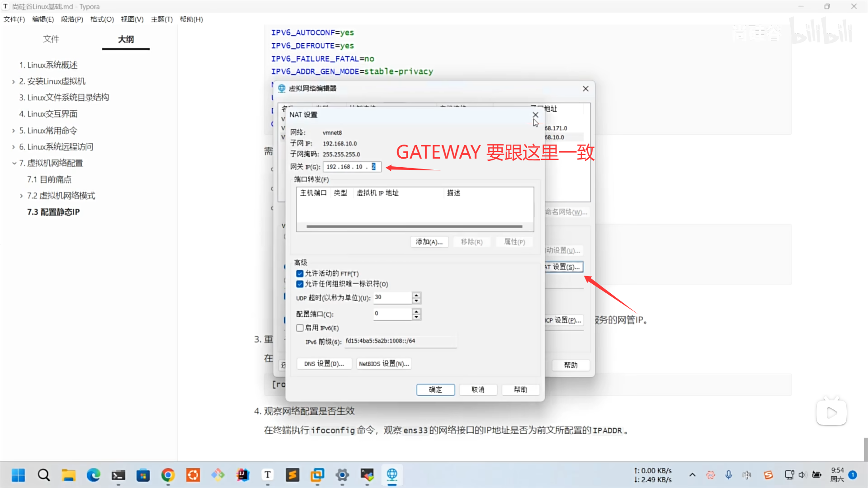The image size is (868, 488).
Task: Collapse the 虚拟机网络配置 outline section
Action: [14, 163]
